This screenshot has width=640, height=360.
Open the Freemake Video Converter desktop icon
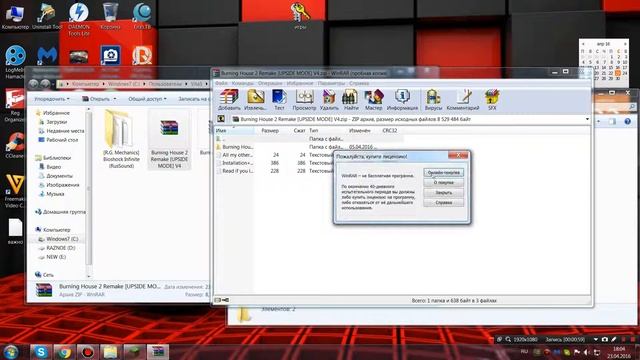[x=15, y=191]
